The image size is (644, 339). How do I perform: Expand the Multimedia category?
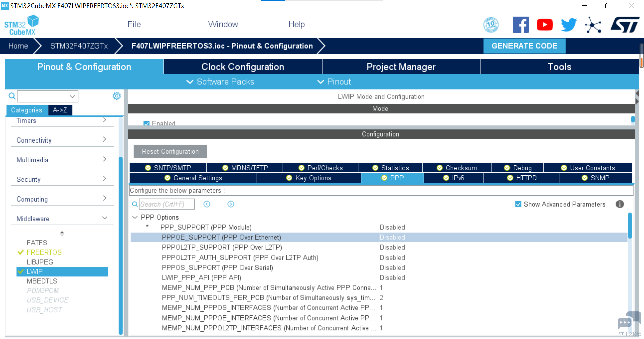[62, 160]
